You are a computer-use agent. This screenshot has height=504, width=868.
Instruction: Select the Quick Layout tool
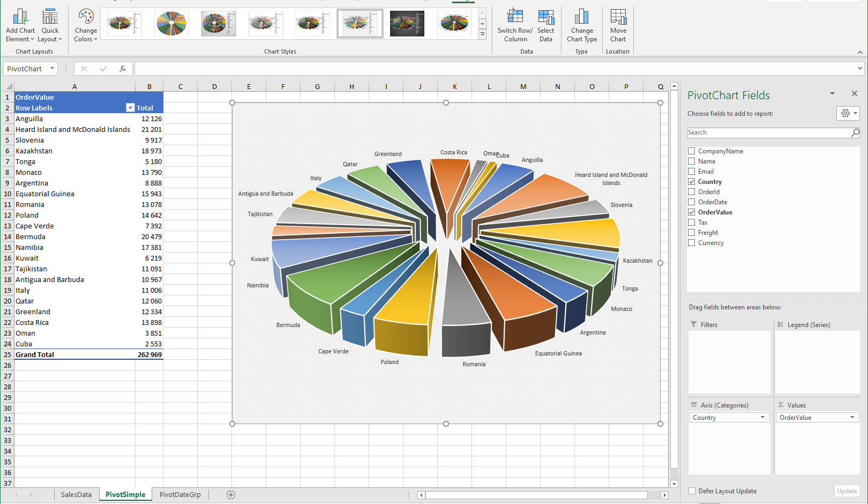(x=50, y=25)
